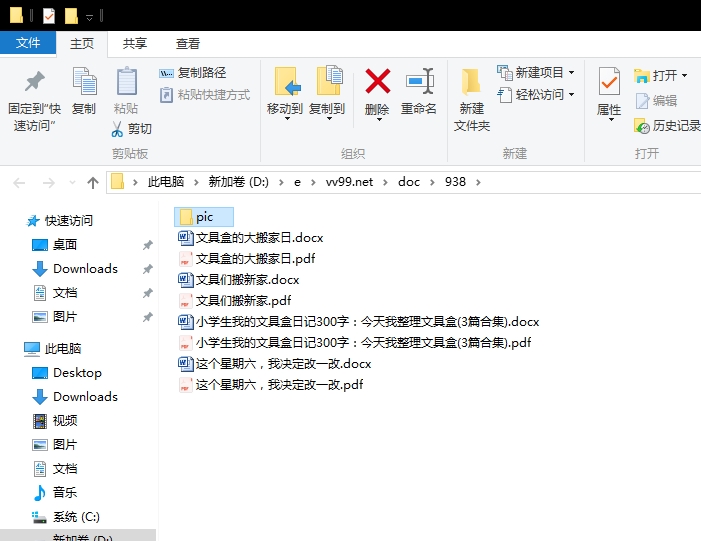Open pinned 文档 in Quick access
The width and height of the screenshot is (701, 541).
55,293
